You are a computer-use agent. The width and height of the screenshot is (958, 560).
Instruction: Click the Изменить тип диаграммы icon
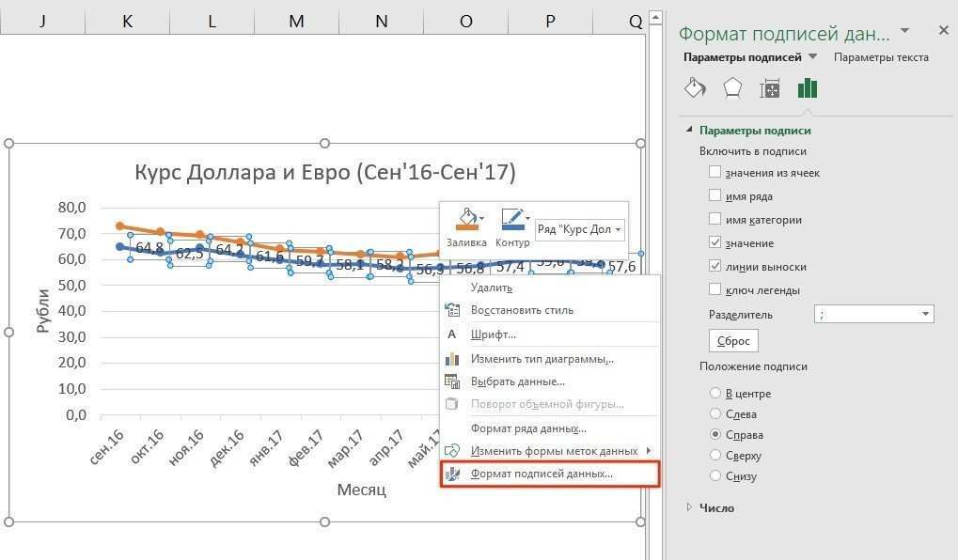(x=452, y=358)
